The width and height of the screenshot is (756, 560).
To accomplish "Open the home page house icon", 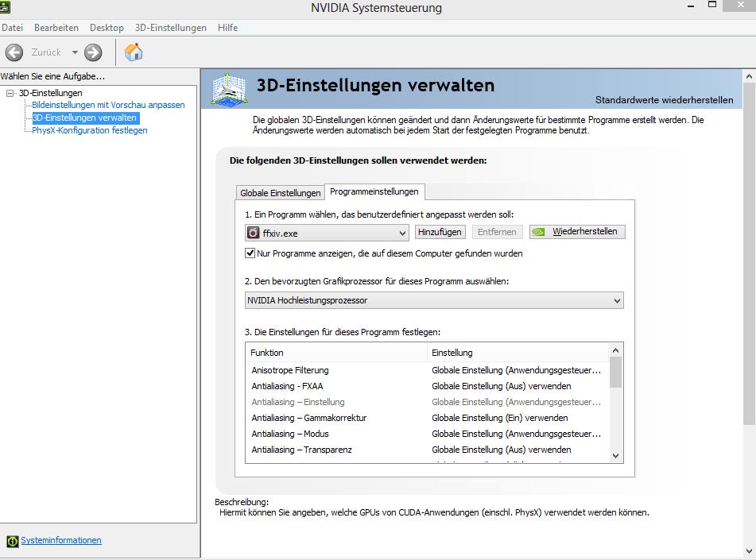I will (134, 52).
